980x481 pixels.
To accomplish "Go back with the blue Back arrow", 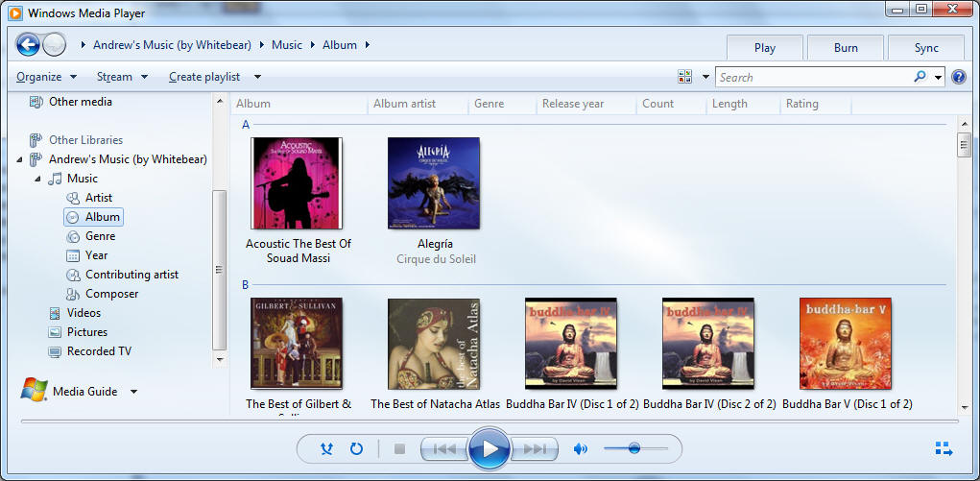I will pyautogui.click(x=28, y=44).
